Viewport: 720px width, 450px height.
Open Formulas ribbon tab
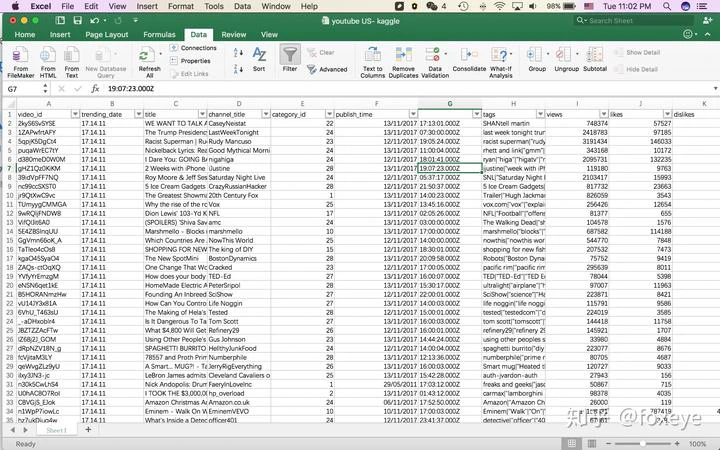coord(159,34)
